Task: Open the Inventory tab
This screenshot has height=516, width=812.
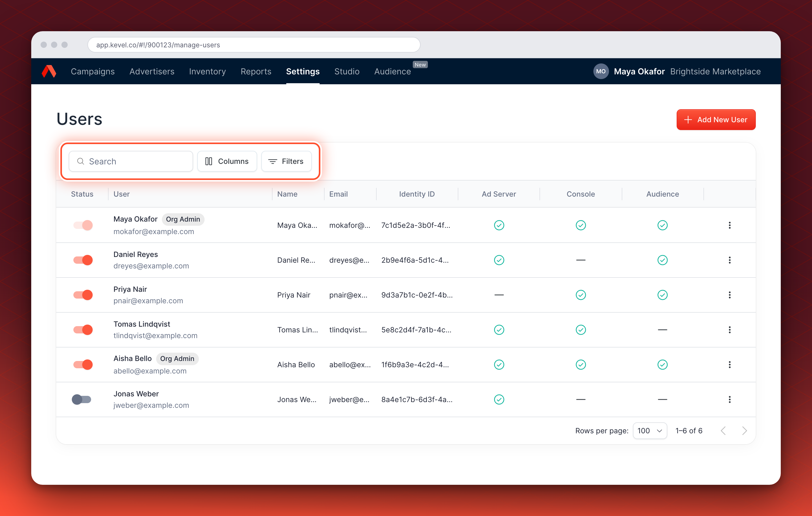Action: point(207,72)
